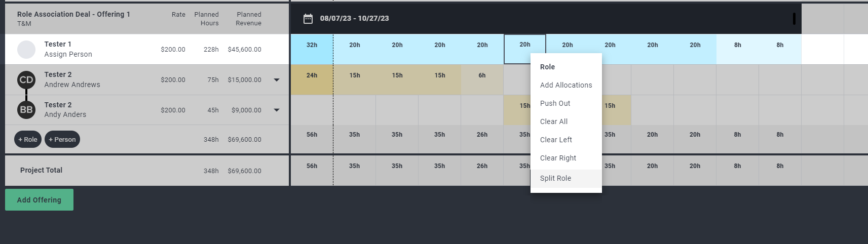Click the black handle at the date bar end
Image resolution: width=868 pixels, height=244 pixels.
pyautogui.click(x=794, y=19)
